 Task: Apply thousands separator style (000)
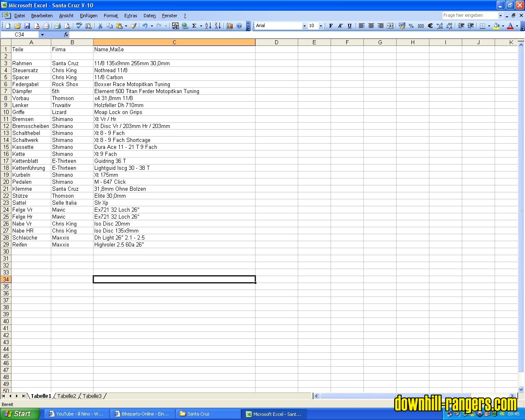pos(421,26)
